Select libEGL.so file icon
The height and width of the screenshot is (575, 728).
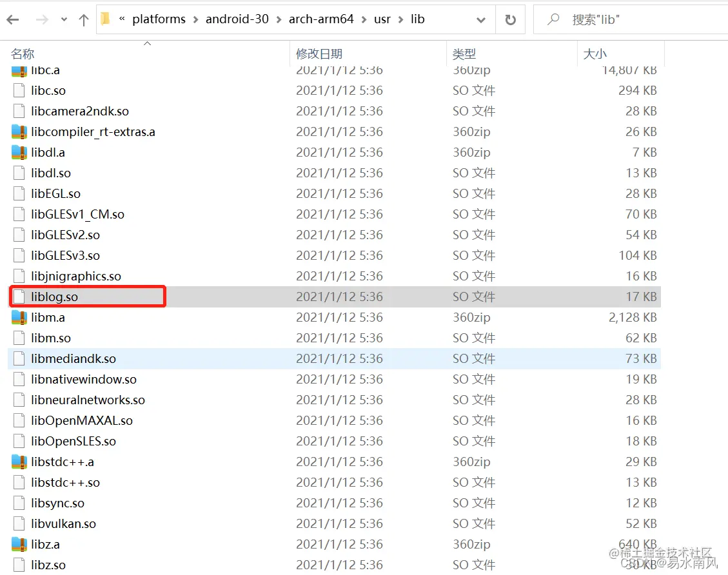[19, 193]
